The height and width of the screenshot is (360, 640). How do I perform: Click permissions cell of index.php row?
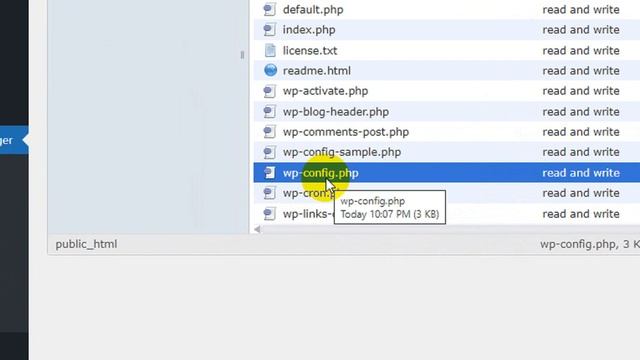[581, 30]
